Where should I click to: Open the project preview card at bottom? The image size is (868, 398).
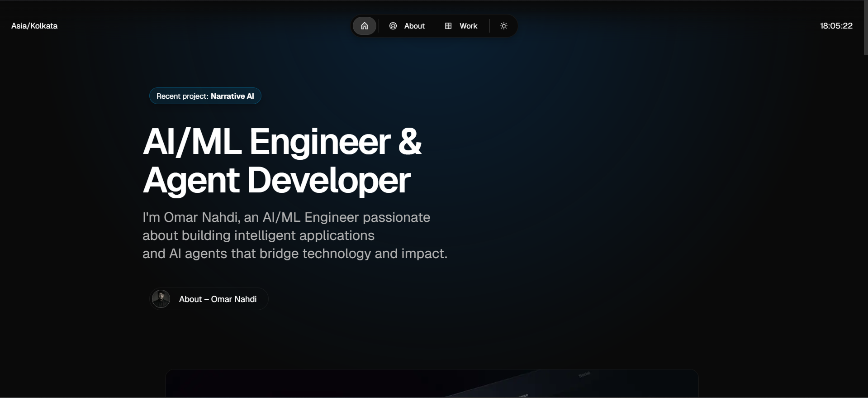point(432,384)
